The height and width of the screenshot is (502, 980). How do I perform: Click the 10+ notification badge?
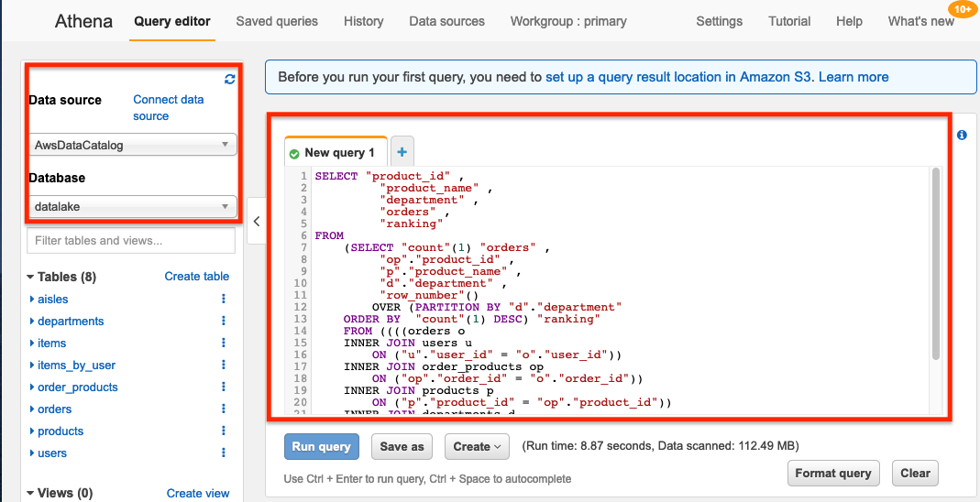(x=963, y=9)
